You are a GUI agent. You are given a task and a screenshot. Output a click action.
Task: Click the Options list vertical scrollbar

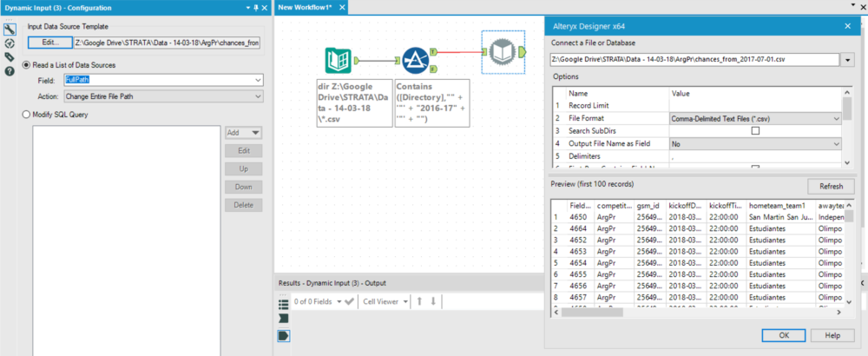(847, 128)
